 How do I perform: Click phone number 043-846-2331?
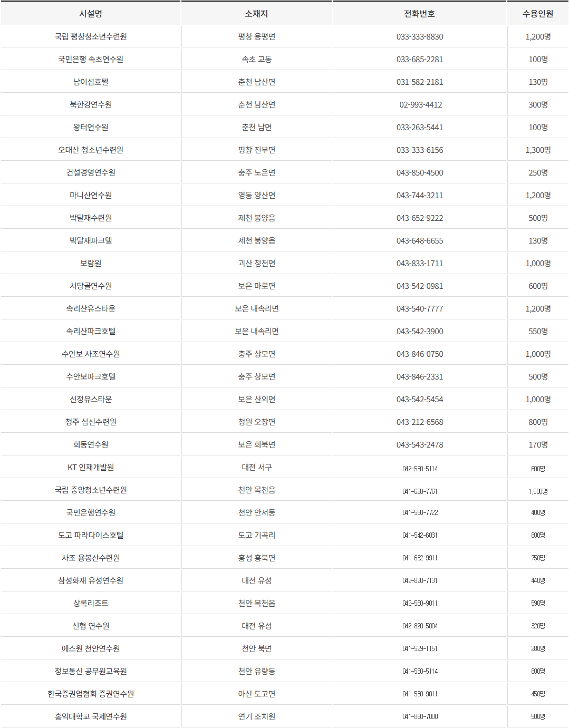pos(420,376)
